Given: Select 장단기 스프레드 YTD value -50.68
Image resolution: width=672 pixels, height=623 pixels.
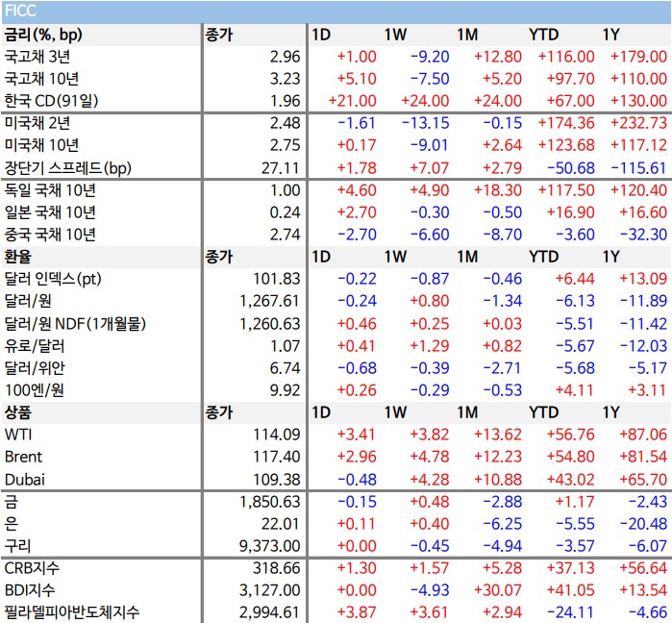Looking at the screenshot, I should (x=571, y=168).
